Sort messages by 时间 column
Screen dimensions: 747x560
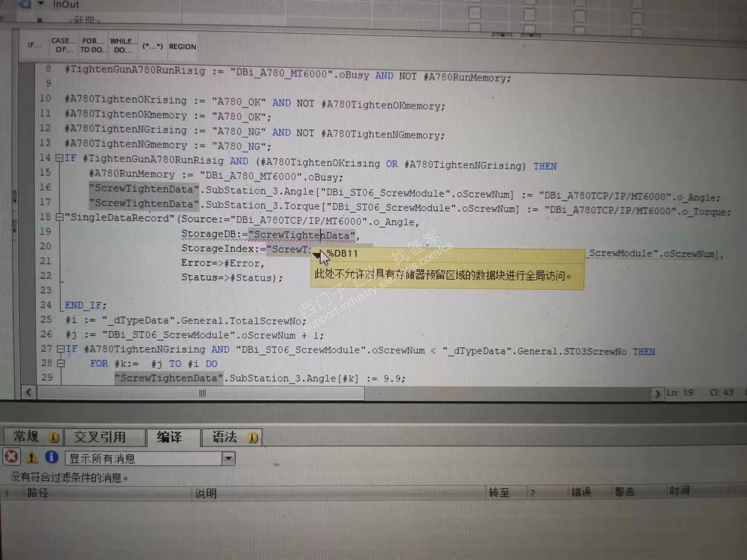(679, 491)
